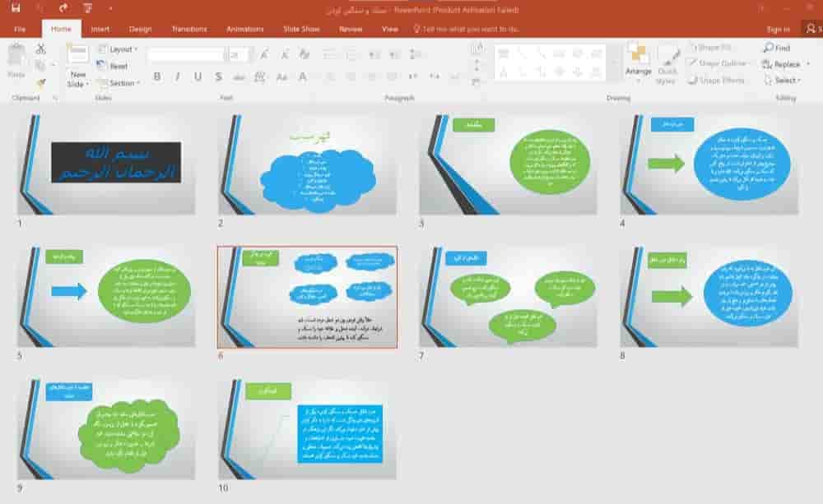Toggle Underline formatting
This screenshot has height=504, width=823.
point(198,76)
